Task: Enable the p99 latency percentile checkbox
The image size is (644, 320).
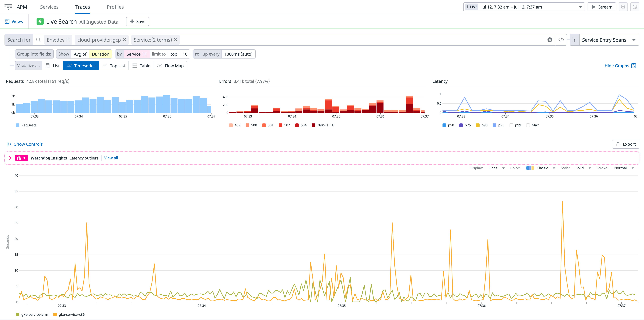Action: [511, 125]
